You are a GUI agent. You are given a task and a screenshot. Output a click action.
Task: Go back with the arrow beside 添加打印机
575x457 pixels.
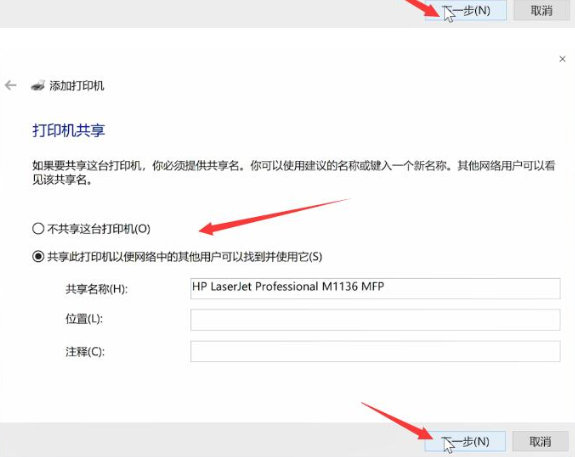[11, 85]
